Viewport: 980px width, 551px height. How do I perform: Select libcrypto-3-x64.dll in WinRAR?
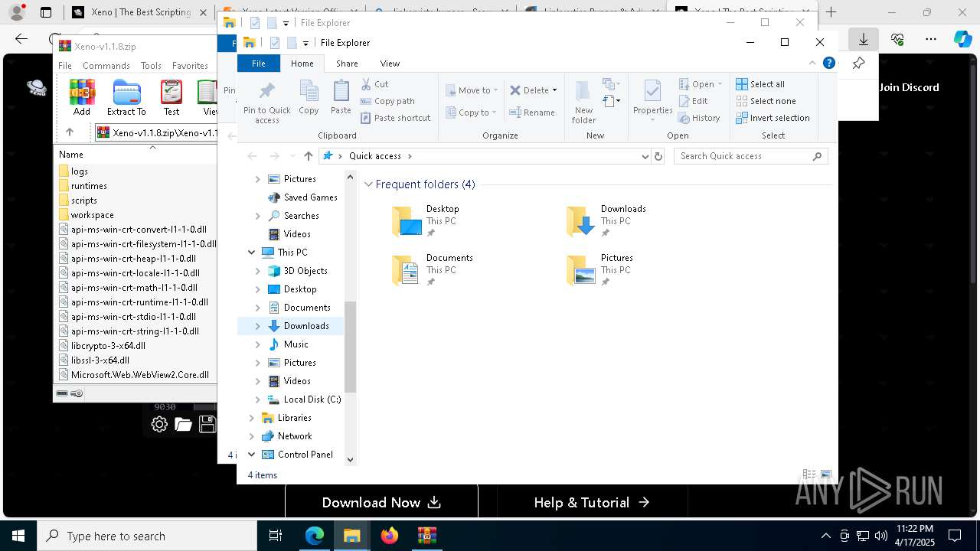(108, 346)
